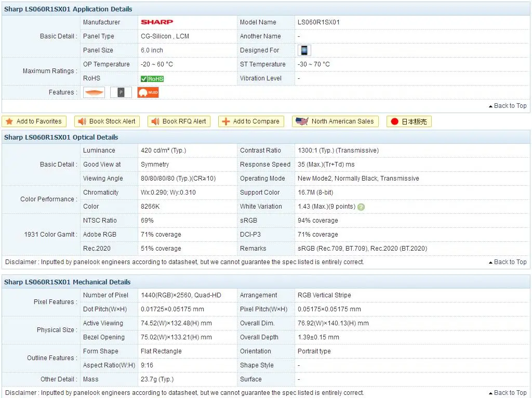Click the Book RFQ Alert button
Image resolution: width=532 pixels, height=398 pixels.
[179, 121]
